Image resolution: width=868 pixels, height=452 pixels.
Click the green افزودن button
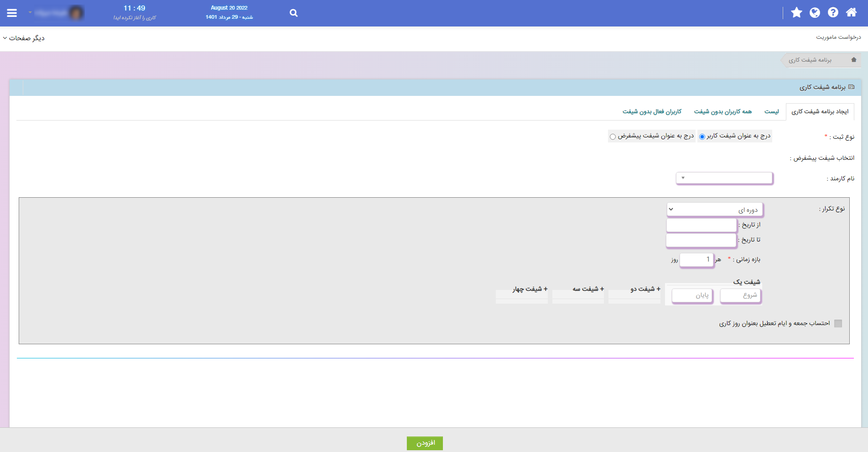coord(425,443)
